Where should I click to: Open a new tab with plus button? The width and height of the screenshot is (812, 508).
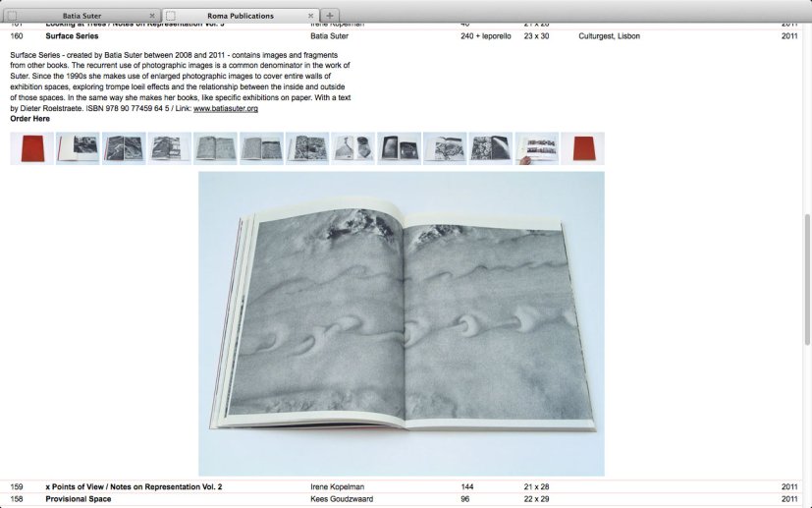coord(329,16)
